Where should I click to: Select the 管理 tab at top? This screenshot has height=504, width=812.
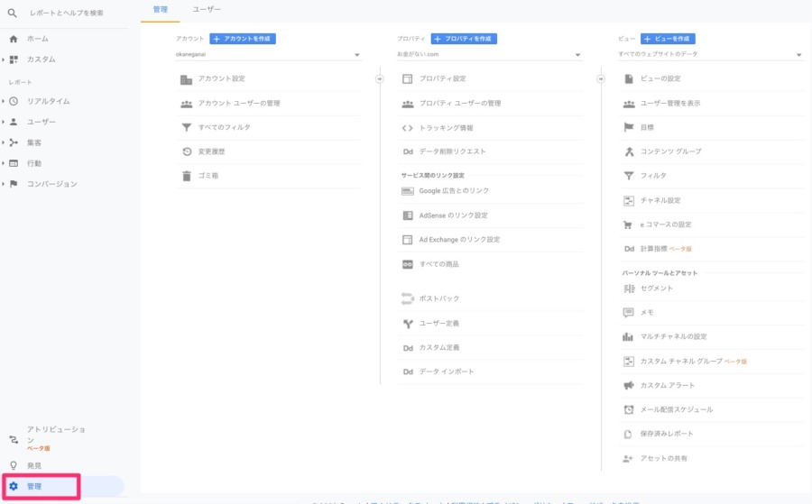click(x=161, y=9)
